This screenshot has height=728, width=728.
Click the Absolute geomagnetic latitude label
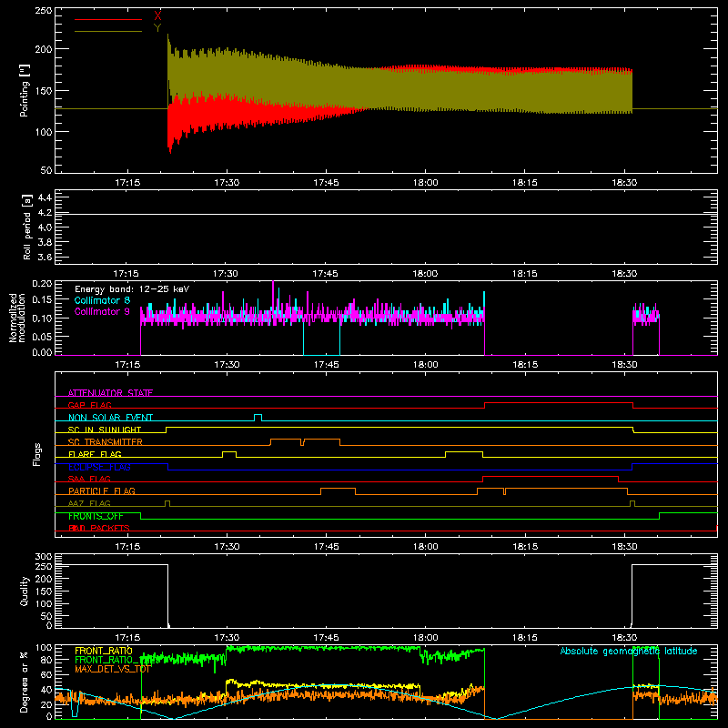pos(629,652)
